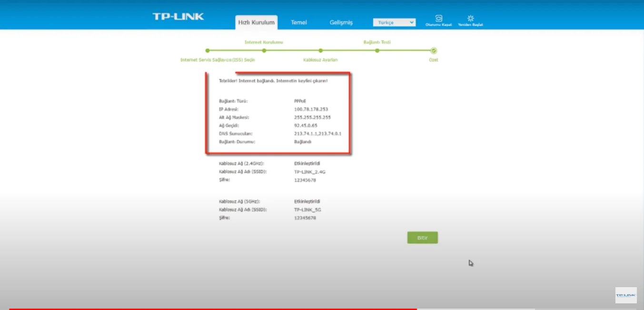644x310 pixels.
Task: Switch to the Gelişmiş tab
Action: click(341, 22)
